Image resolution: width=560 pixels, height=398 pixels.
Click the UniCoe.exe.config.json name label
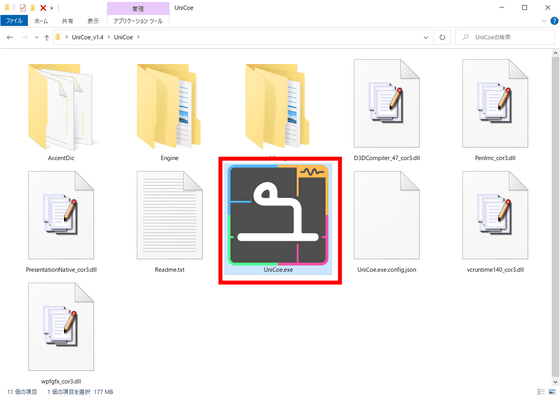387,270
